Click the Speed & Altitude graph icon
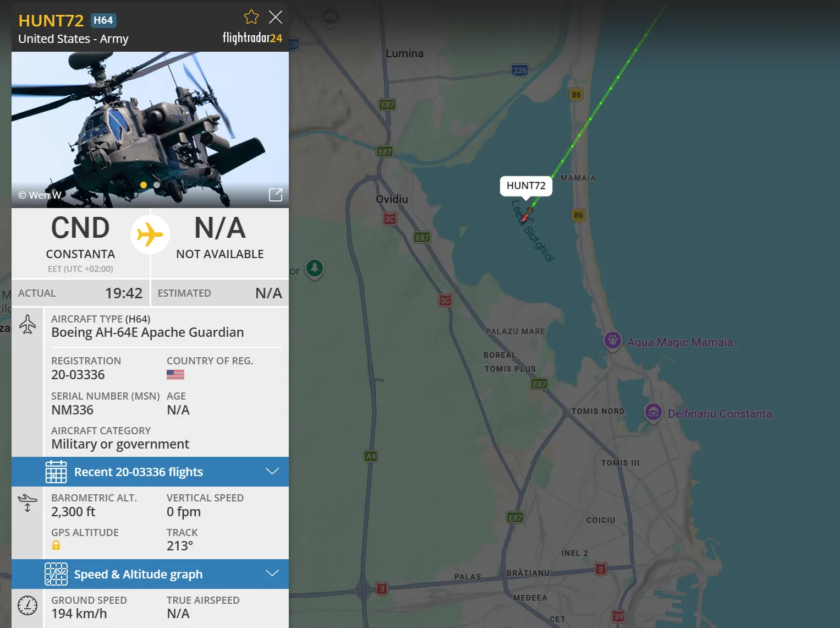 click(x=56, y=574)
